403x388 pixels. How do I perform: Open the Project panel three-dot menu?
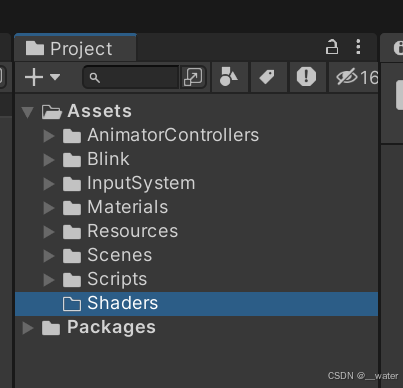click(358, 47)
